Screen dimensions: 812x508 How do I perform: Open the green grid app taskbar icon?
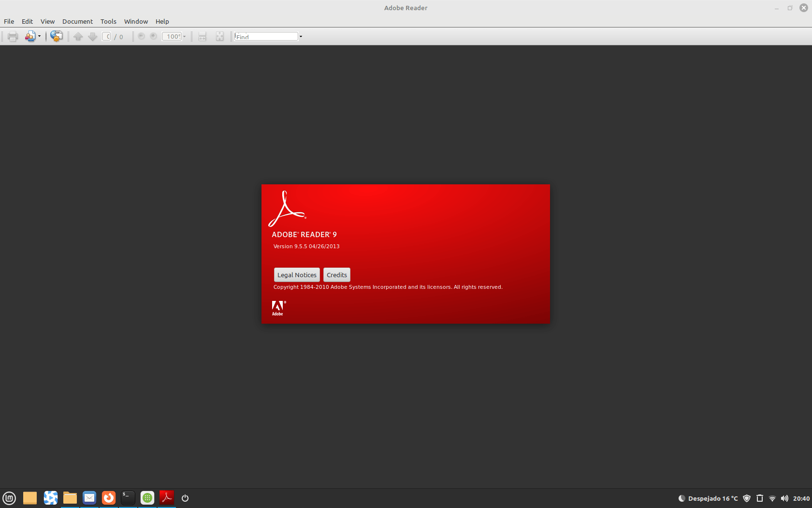(147, 498)
